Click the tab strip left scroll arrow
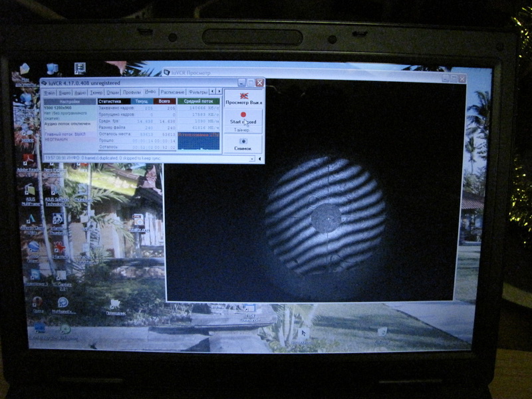Screen dimensions: 532x399 click(212, 92)
